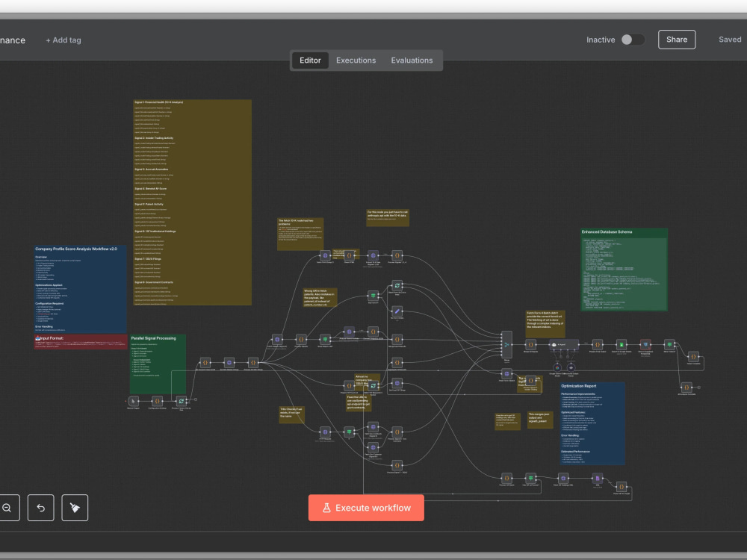Select the Batch Form 4s loop node
This screenshot has width=747, height=560.
pyautogui.click(x=397, y=286)
